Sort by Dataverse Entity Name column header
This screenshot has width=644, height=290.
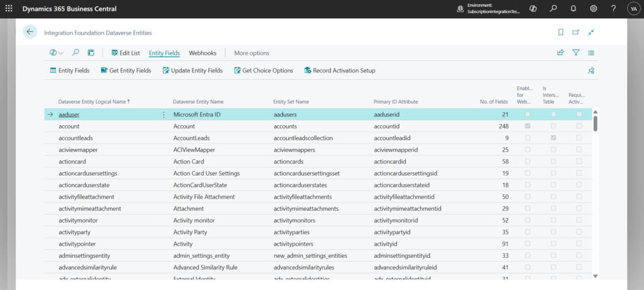click(x=198, y=101)
